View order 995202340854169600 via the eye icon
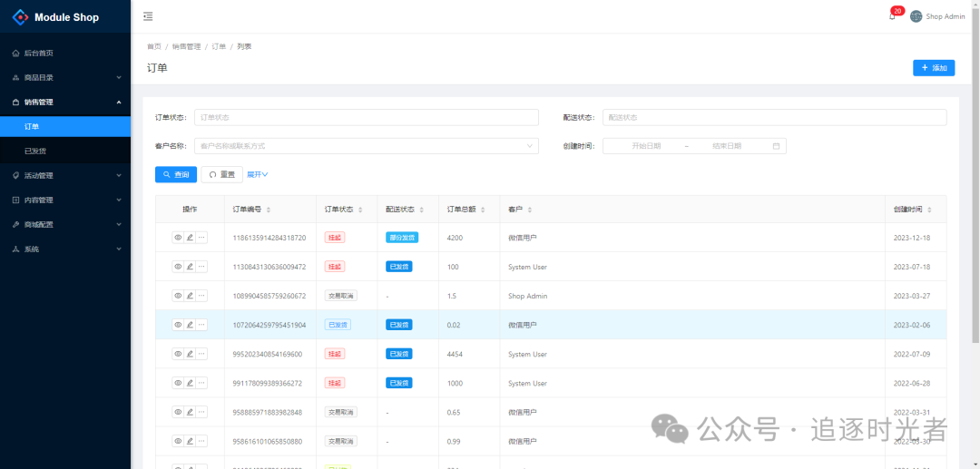The width and height of the screenshot is (980, 469). coord(178,354)
